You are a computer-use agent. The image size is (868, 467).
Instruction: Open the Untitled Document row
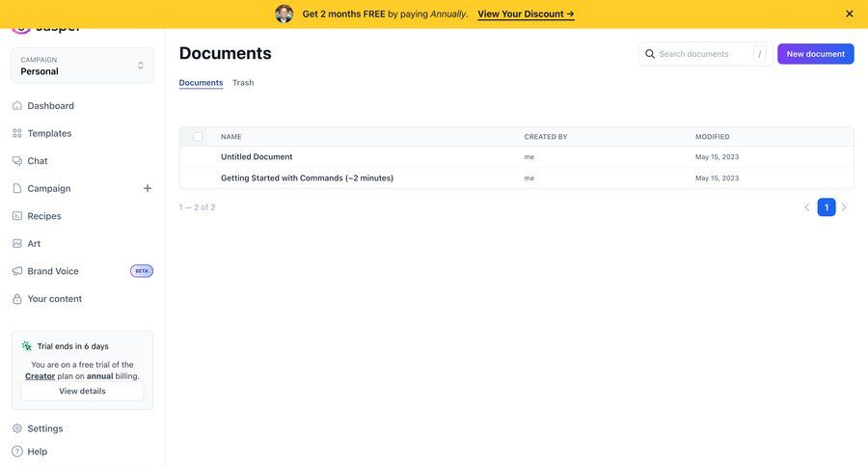516,156
